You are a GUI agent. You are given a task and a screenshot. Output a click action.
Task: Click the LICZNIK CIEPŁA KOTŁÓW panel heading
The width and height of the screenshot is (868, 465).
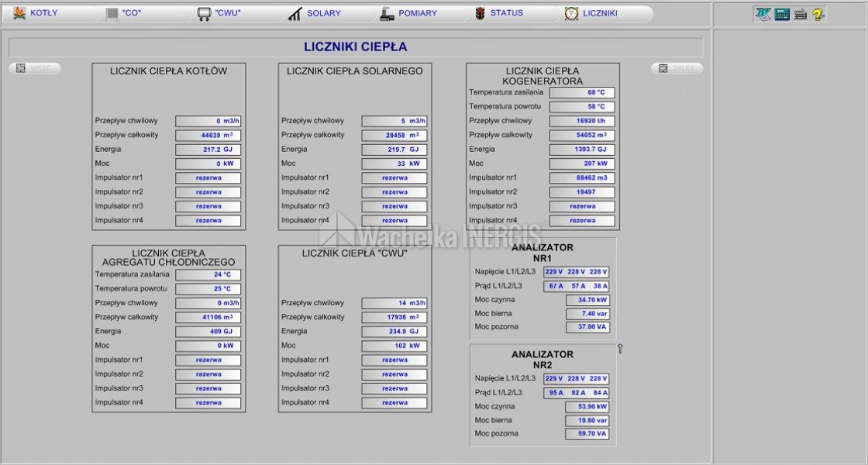tap(168, 71)
